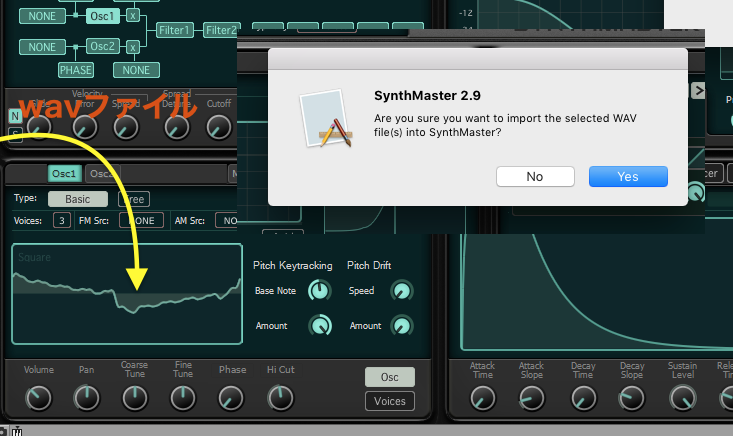
Task: Toggle the x multiplier next to Osc2
Action: [x=133, y=47]
